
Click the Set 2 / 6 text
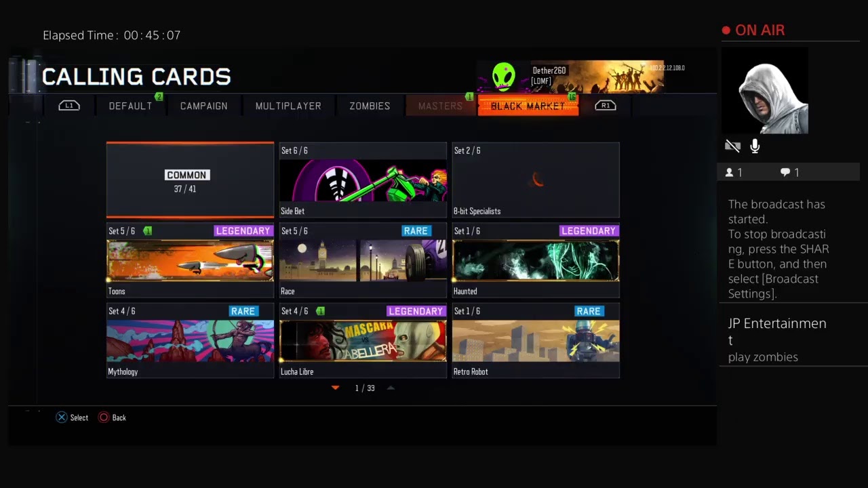467,150
